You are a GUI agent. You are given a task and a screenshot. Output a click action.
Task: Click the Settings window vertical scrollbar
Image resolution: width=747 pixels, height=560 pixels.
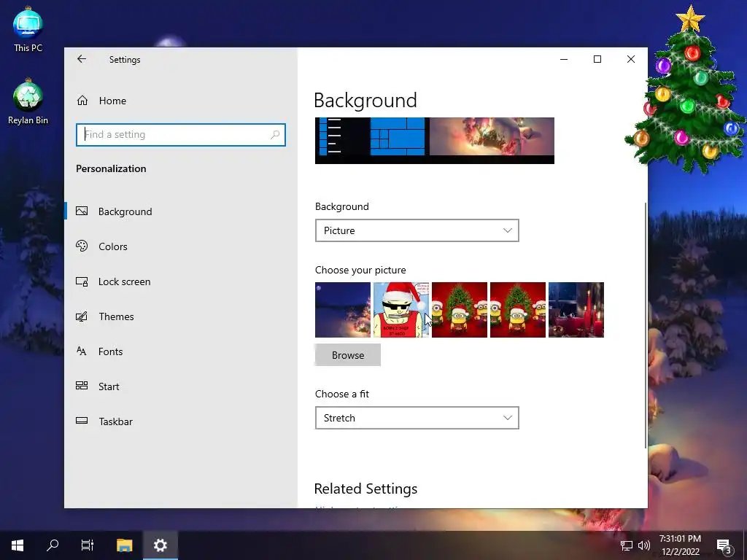click(x=646, y=325)
